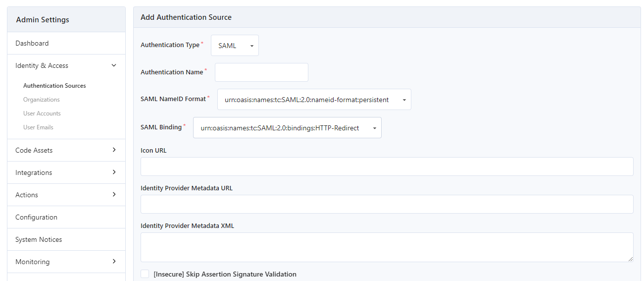Viewport: 644px width, 281px height.
Task: Click the Integrations chevron icon
Action: tap(114, 172)
